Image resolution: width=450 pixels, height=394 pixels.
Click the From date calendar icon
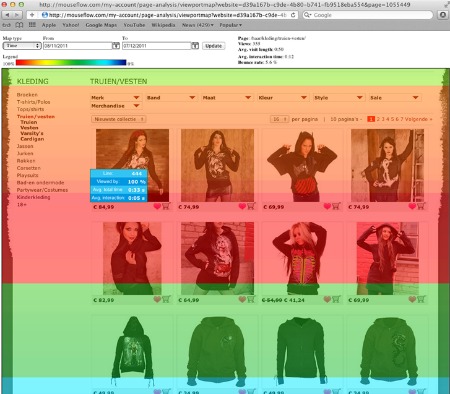[116, 46]
